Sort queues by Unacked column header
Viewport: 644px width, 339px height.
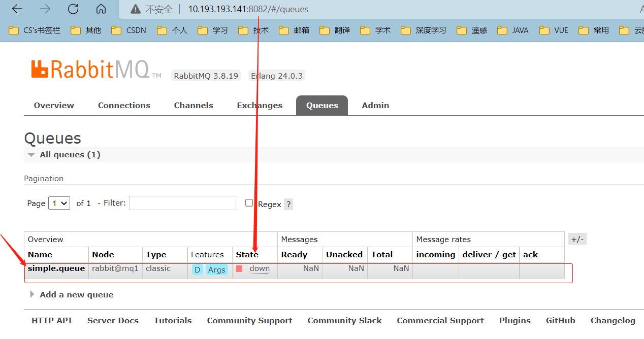coord(344,254)
